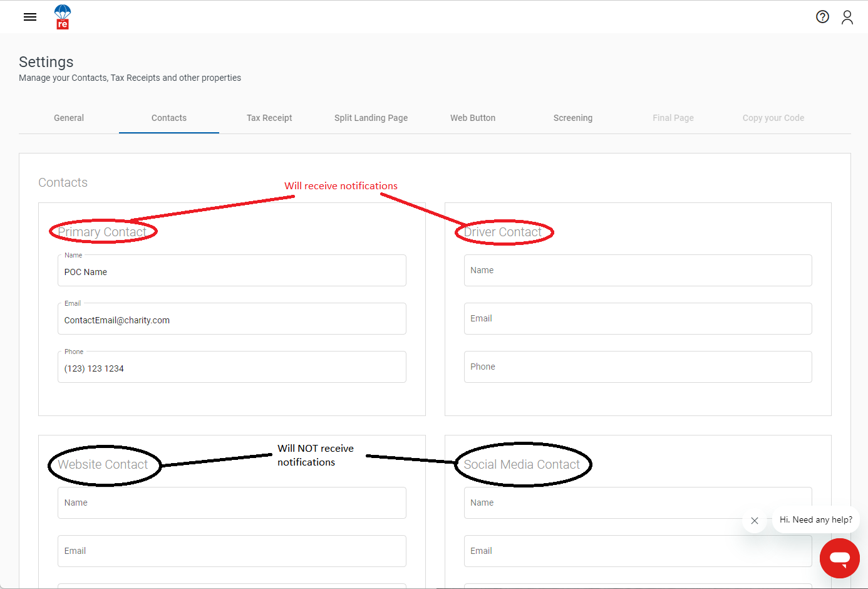
Task: Open the Tax Receipt tab
Action: pos(269,118)
